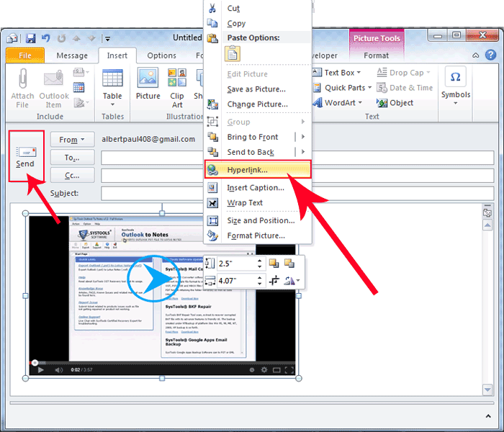Switch to the Options tab
The height and width of the screenshot is (432, 504).
[161, 55]
